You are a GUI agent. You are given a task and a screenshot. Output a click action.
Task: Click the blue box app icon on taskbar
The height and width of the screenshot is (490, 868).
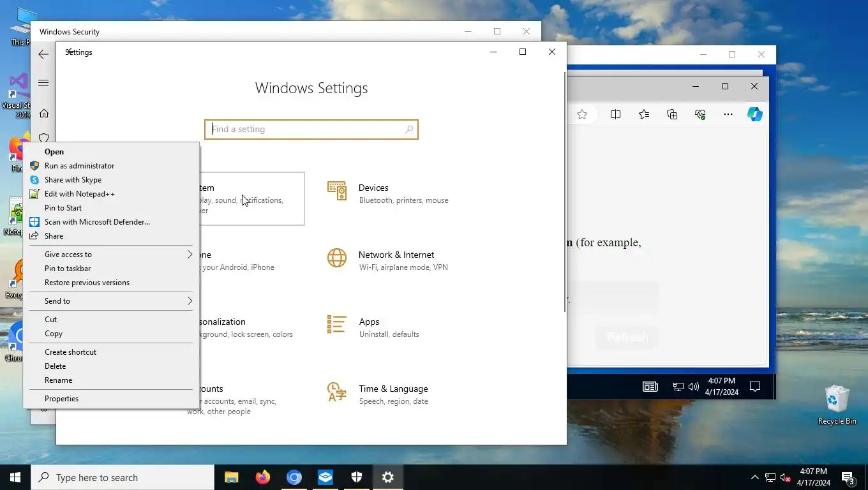(325, 477)
